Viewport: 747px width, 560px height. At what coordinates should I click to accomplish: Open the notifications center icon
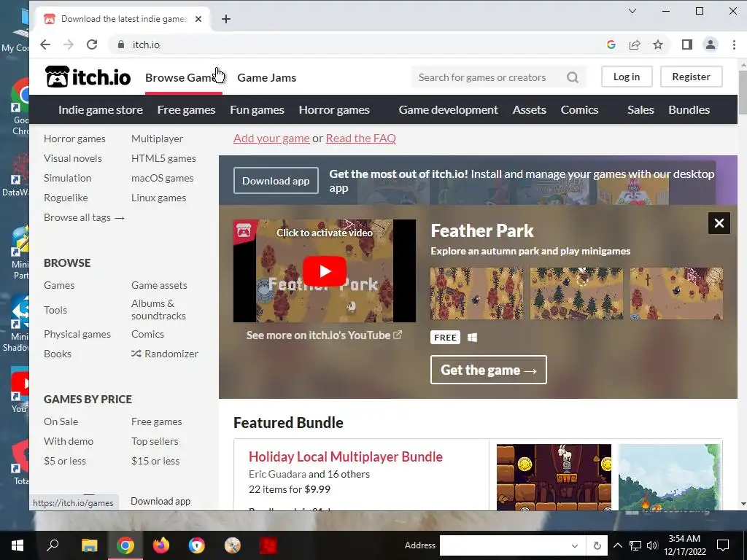tap(723, 545)
